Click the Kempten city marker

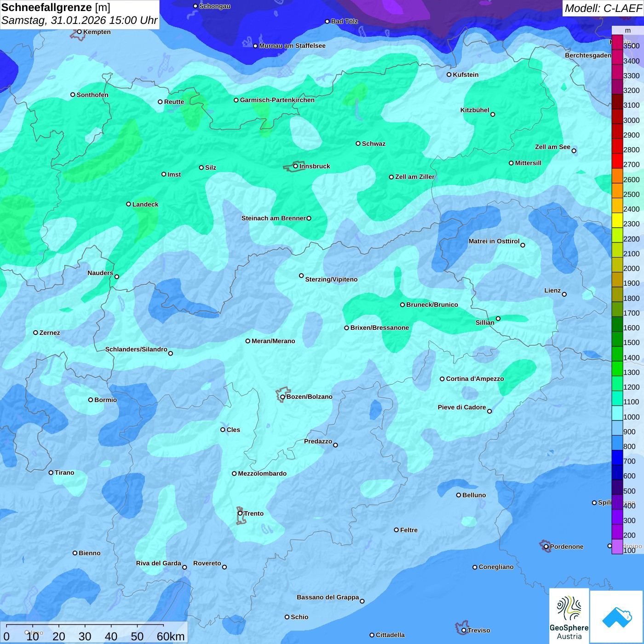pyautogui.click(x=79, y=32)
